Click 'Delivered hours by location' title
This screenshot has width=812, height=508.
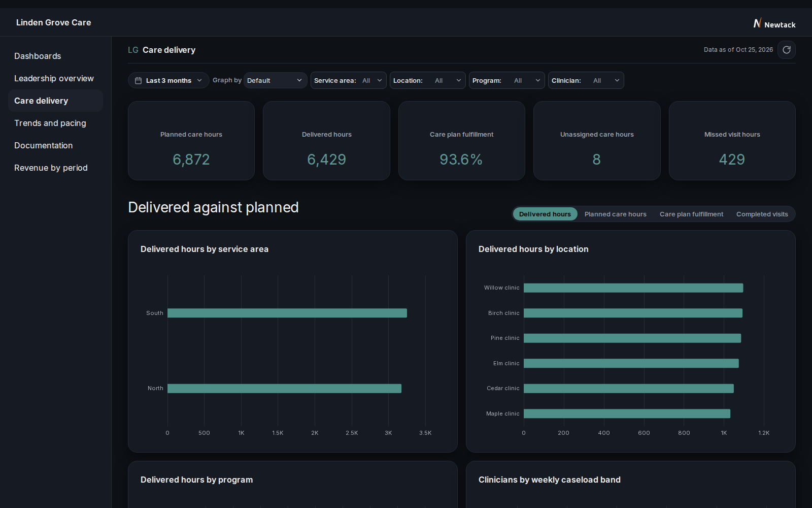click(533, 249)
